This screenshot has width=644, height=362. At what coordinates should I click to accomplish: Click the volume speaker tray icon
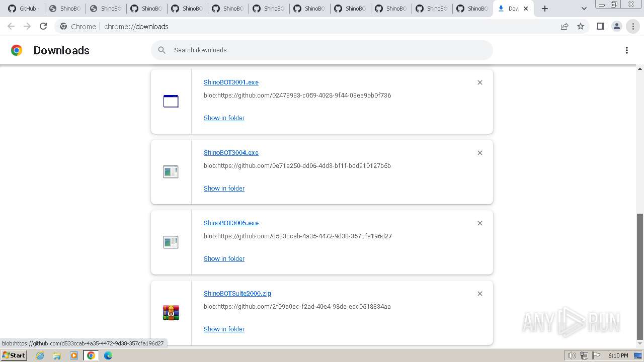click(572, 355)
